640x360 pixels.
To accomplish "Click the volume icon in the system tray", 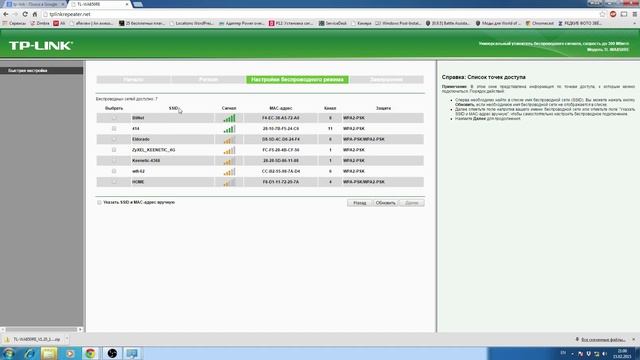I will (x=604, y=353).
